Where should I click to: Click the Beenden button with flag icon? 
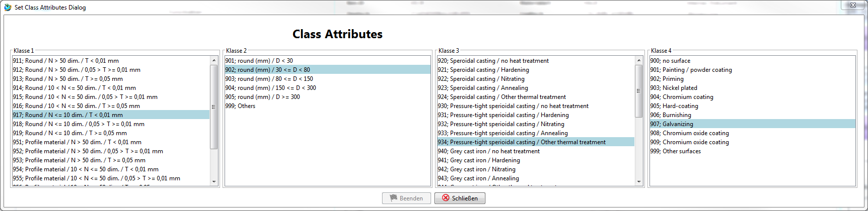pyautogui.click(x=406, y=198)
